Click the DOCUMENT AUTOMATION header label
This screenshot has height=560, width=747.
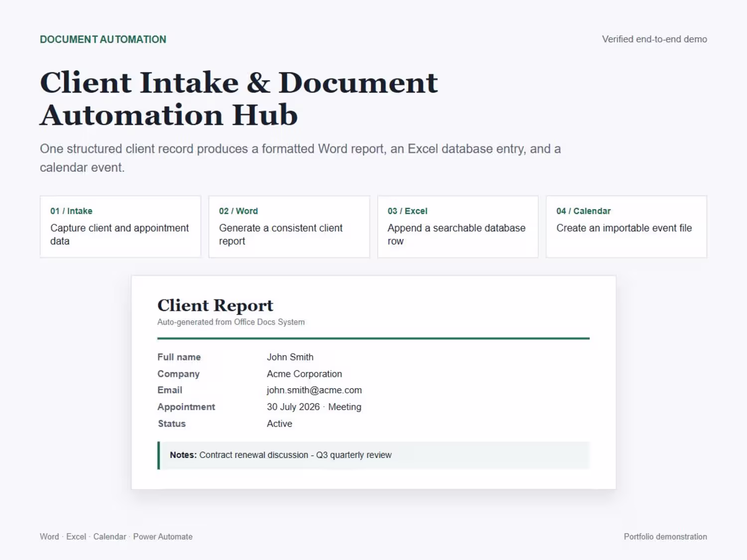pos(103,39)
